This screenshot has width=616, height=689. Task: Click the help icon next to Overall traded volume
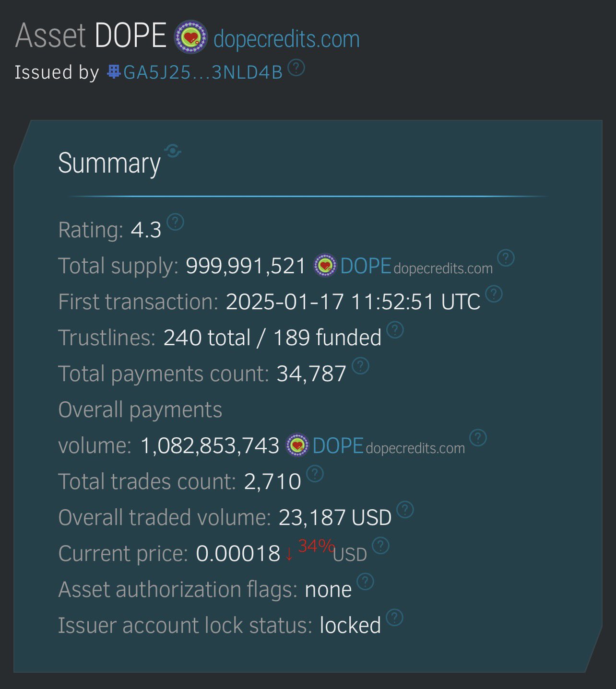(405, 510)
